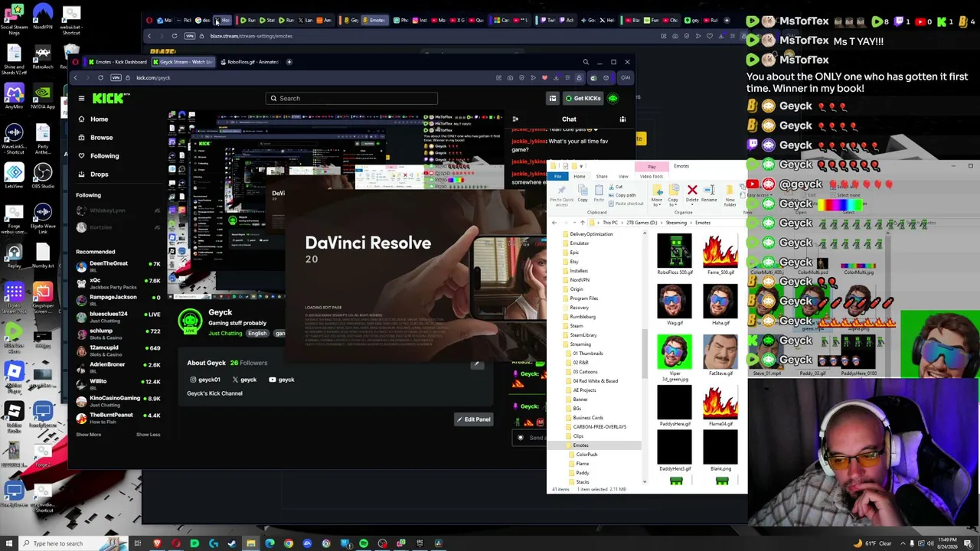Click New folder in Explorer ribbon
This screenshot has width=980, height=551.
tap(730, 195)
